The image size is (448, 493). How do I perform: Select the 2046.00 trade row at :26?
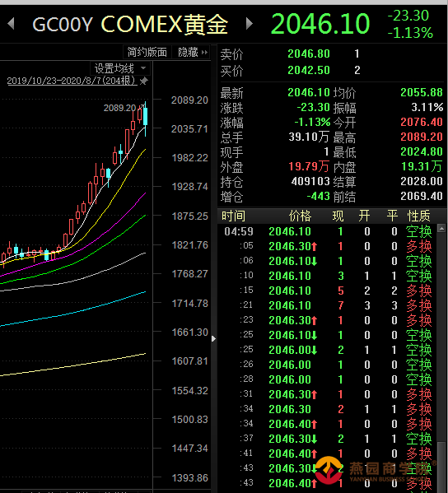point(327,365)
